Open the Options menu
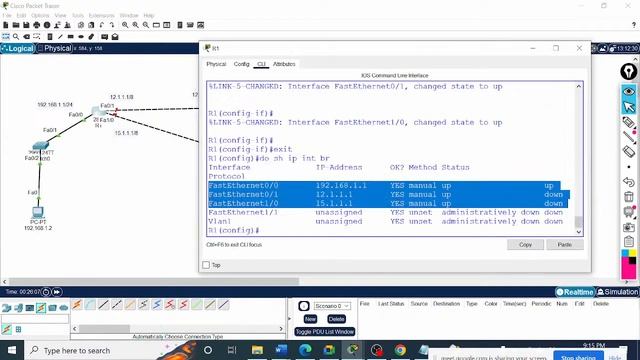Viewport: 640px width, 360px height. (x=40, y=16)
